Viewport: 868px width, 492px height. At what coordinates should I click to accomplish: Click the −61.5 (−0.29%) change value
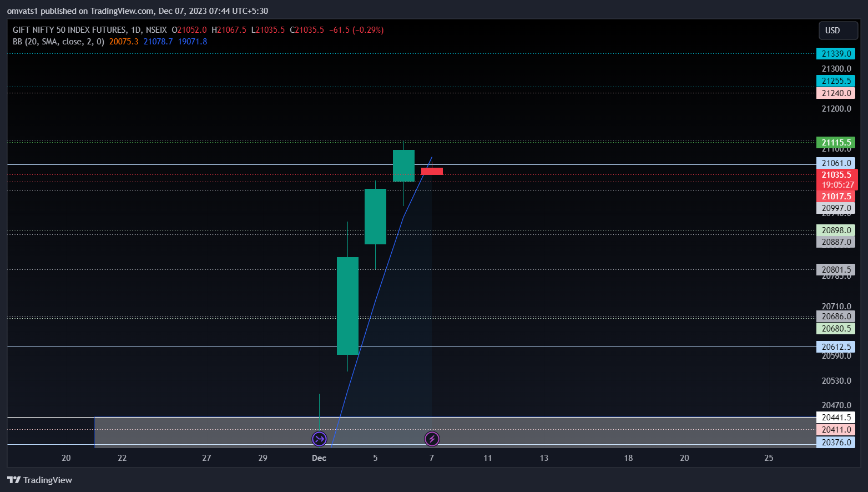point(356,30)
